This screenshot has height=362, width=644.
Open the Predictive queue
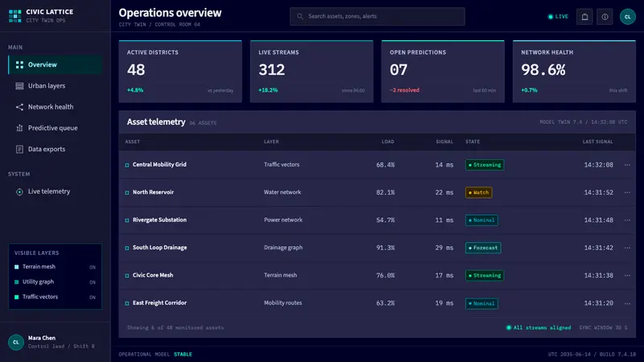pos(55,128)
